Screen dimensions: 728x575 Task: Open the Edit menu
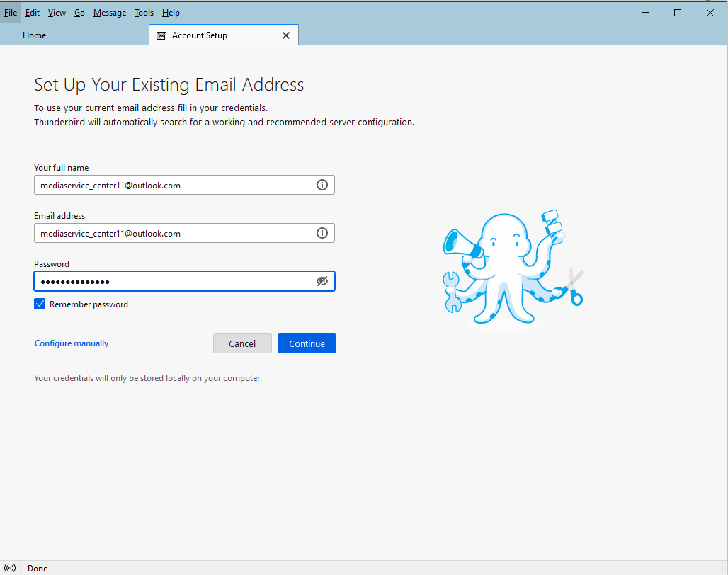tap(32, 13)
